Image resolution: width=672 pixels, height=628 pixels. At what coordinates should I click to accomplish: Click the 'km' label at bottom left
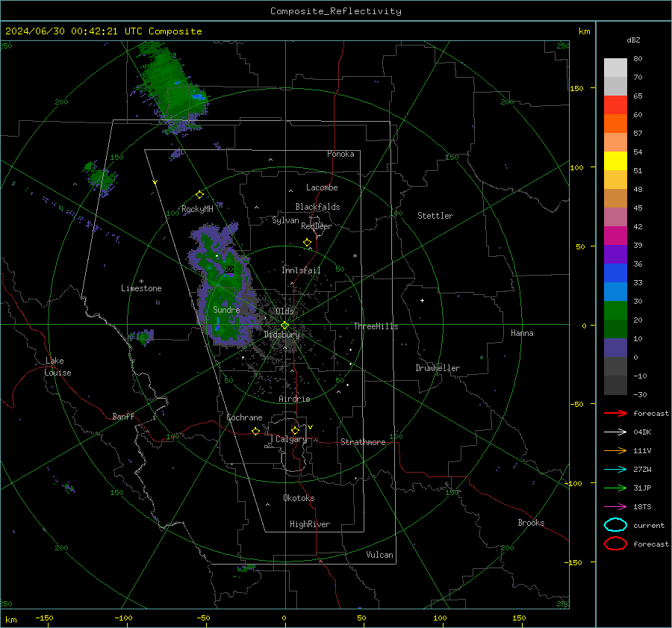[x=10, y=620]
